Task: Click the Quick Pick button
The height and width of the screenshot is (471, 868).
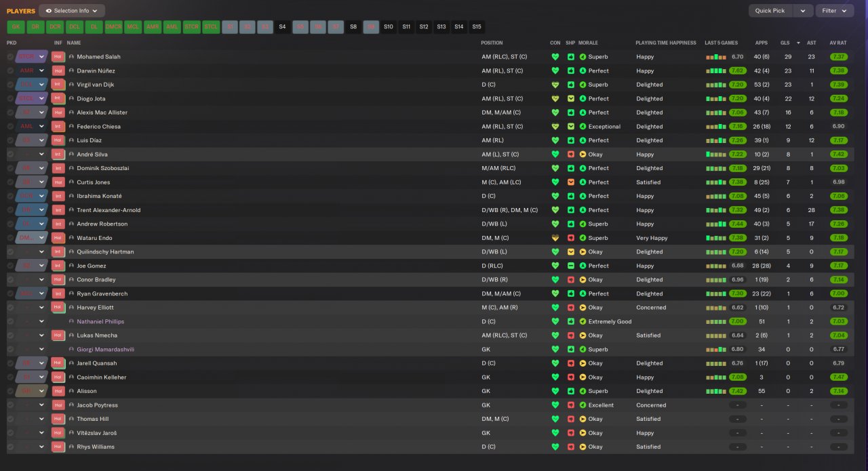Action: [x=770, y=11]
